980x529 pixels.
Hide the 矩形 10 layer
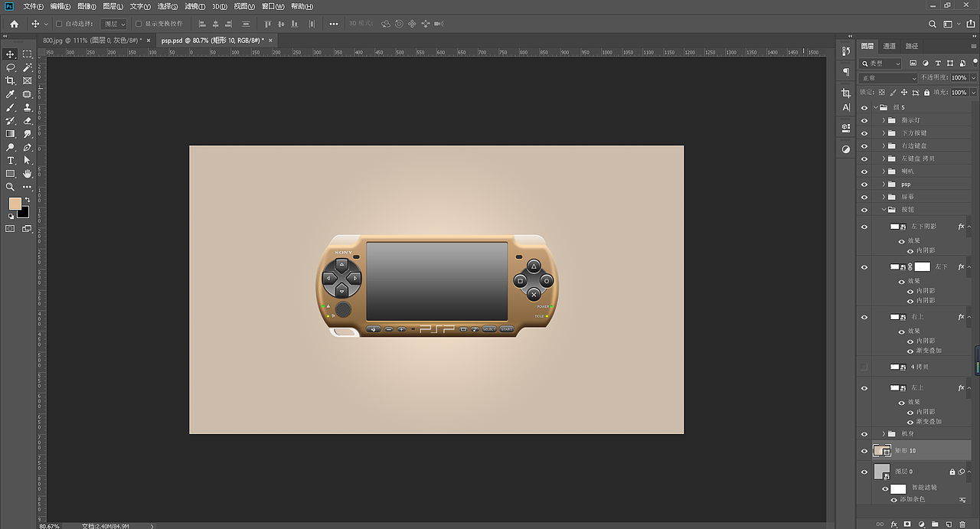[x=864, y=451]
